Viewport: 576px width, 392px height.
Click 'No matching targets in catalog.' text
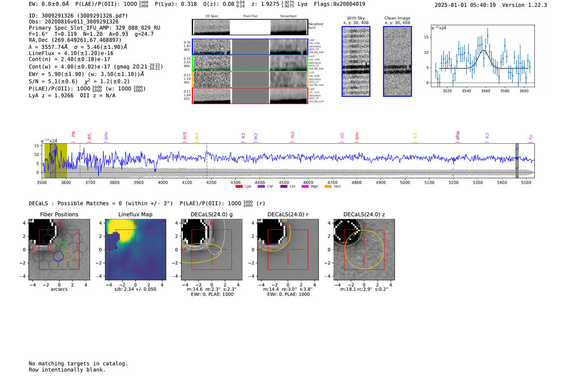(78, 364)
